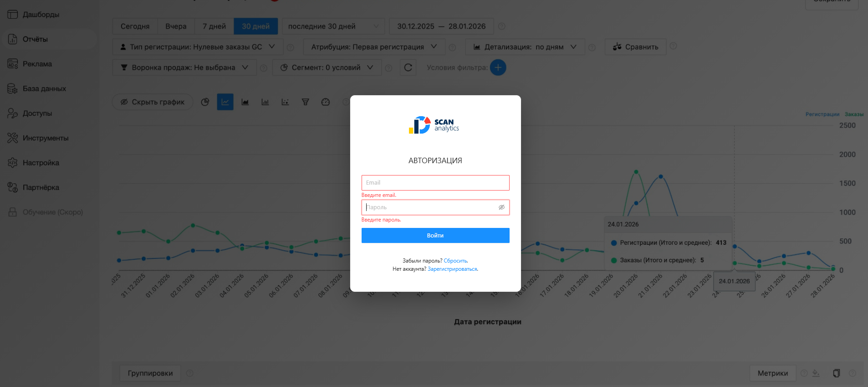Click the Инструменты tools sidebar icon

(x=12, y=138)
